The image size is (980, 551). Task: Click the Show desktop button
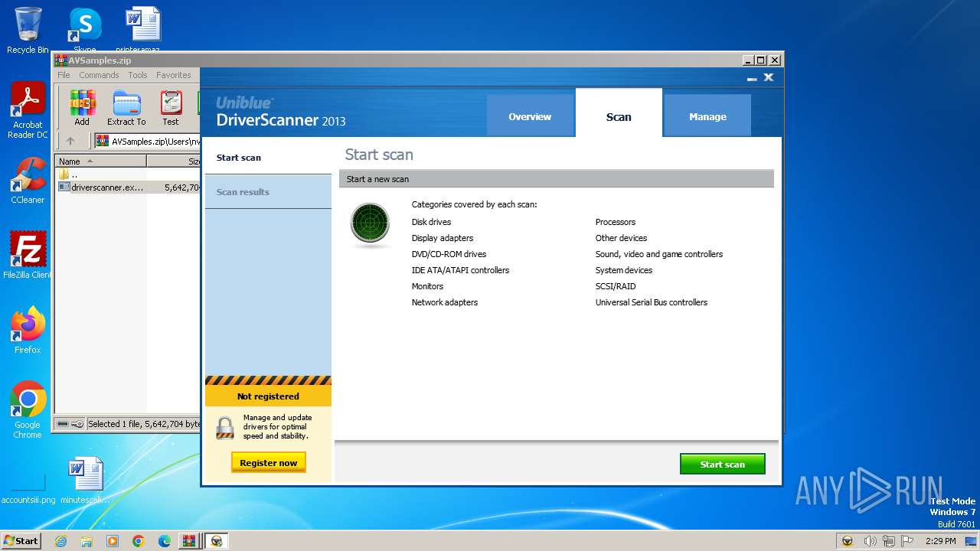coord(971,541)
